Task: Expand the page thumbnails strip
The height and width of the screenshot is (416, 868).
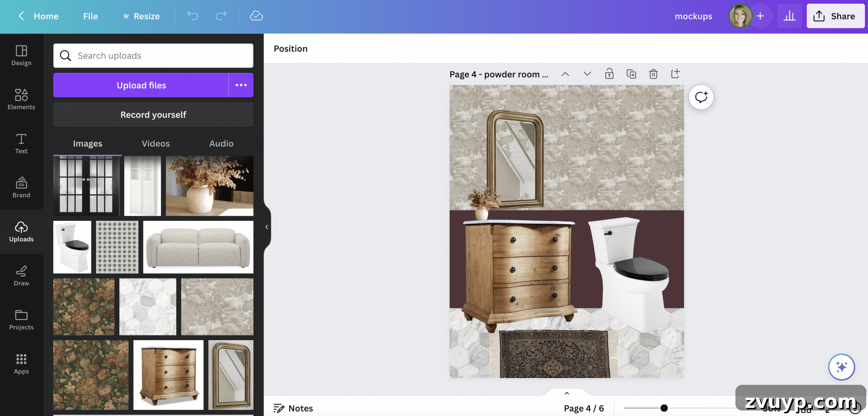Action: (x=567, y=393)
